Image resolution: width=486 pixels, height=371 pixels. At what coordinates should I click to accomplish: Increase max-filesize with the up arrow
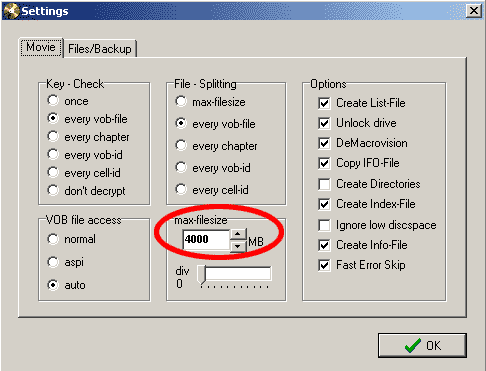click(238, 234)
